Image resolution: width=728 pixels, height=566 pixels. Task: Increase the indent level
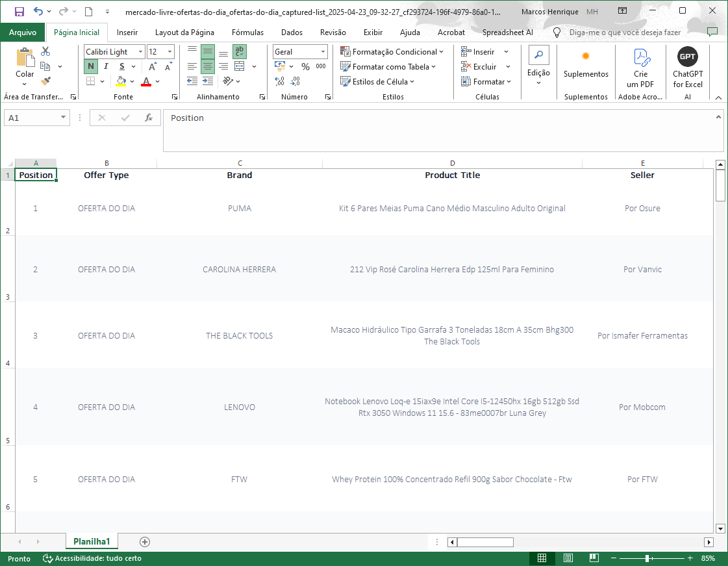[208, 81]
